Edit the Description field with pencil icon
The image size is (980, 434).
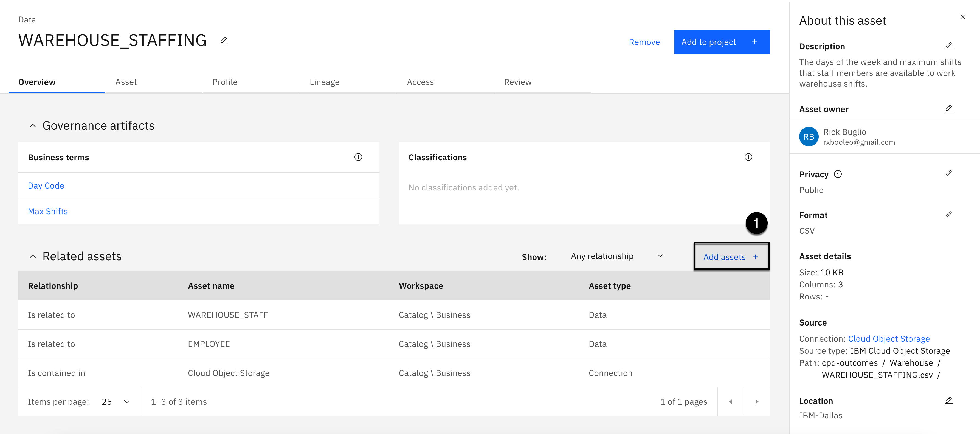tap(948, 46)
